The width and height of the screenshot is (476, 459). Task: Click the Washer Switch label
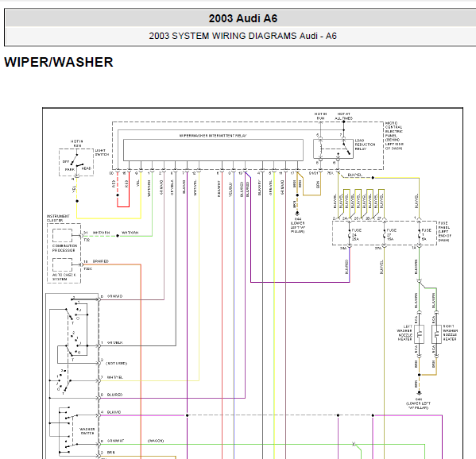click(x=87, y=431)
